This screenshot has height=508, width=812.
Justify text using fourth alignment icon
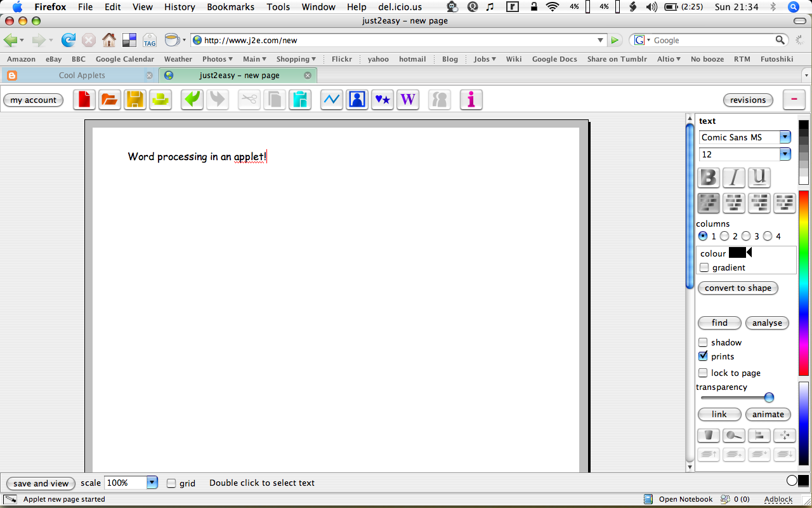pyautogui.click(x=785, y=203)
